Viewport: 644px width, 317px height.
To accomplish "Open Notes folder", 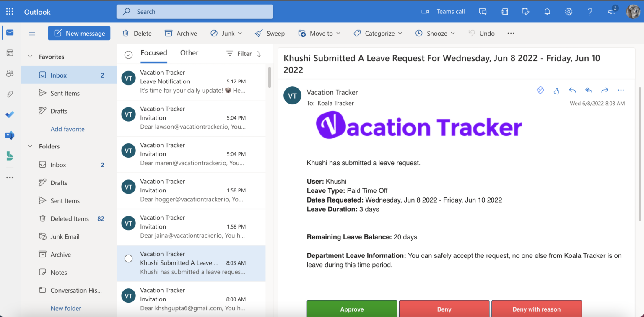I will (x=69, y=272).
